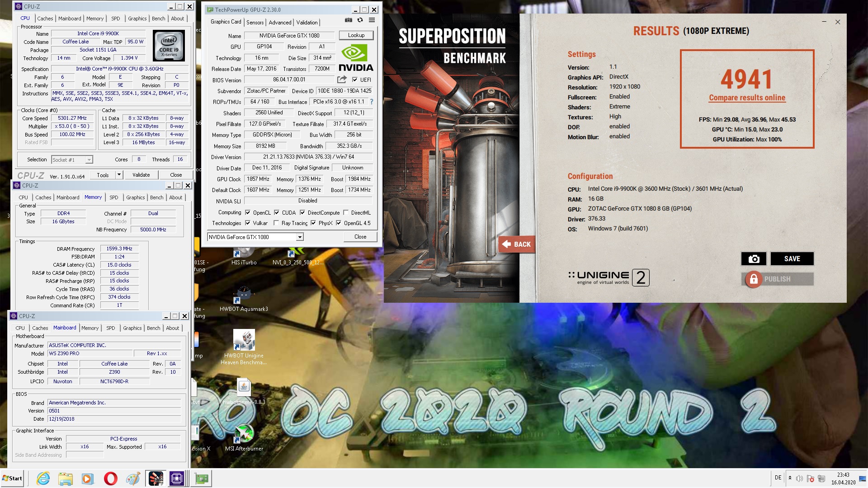Open the Bench tab in top CPU-Z
Viewport: 868px width, 488px height.
[x=159, y=19]
